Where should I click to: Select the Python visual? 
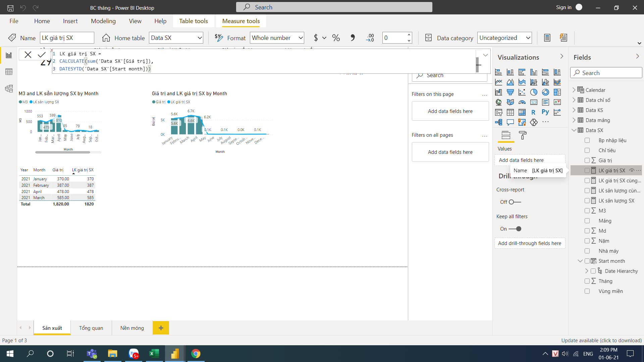pyautogui.click(x=545, y=112)
